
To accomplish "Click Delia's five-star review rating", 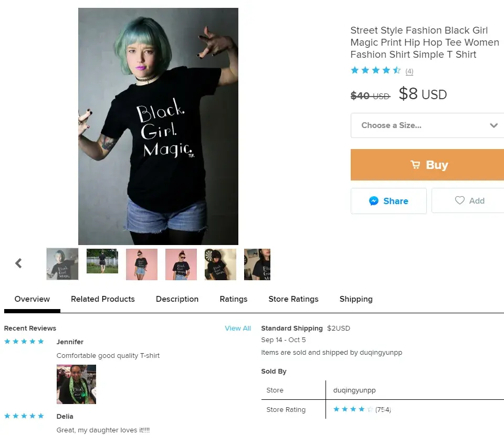I will click(x=24, y=416).
